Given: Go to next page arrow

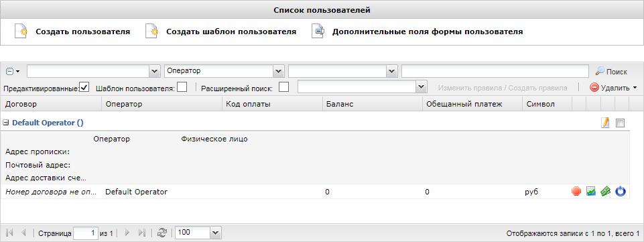Looking at the screenshot, I should 127,233.
